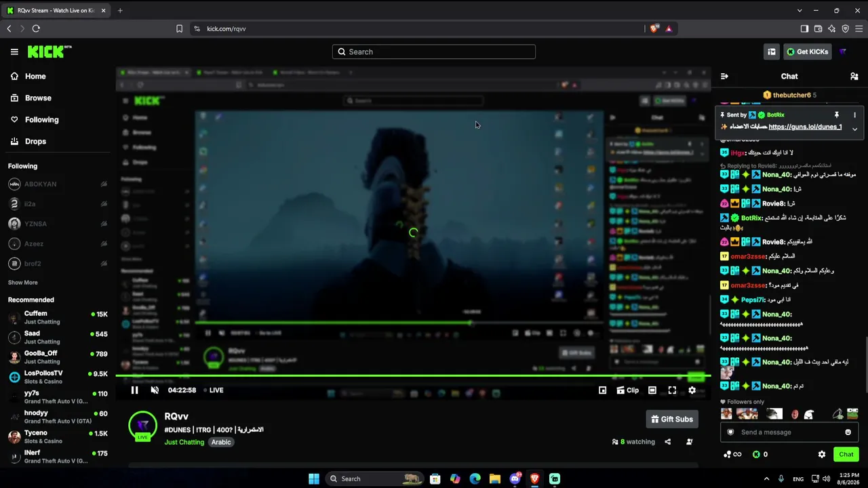
Task: Open recommended channel LosPollosTV
Action: coord(58,377)
